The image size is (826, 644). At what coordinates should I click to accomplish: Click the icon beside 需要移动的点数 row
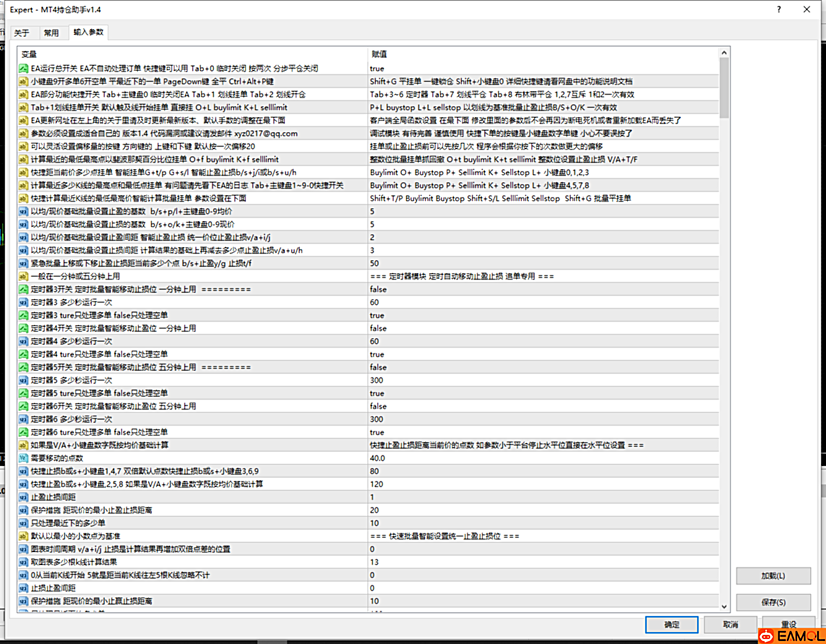(24, 458)
